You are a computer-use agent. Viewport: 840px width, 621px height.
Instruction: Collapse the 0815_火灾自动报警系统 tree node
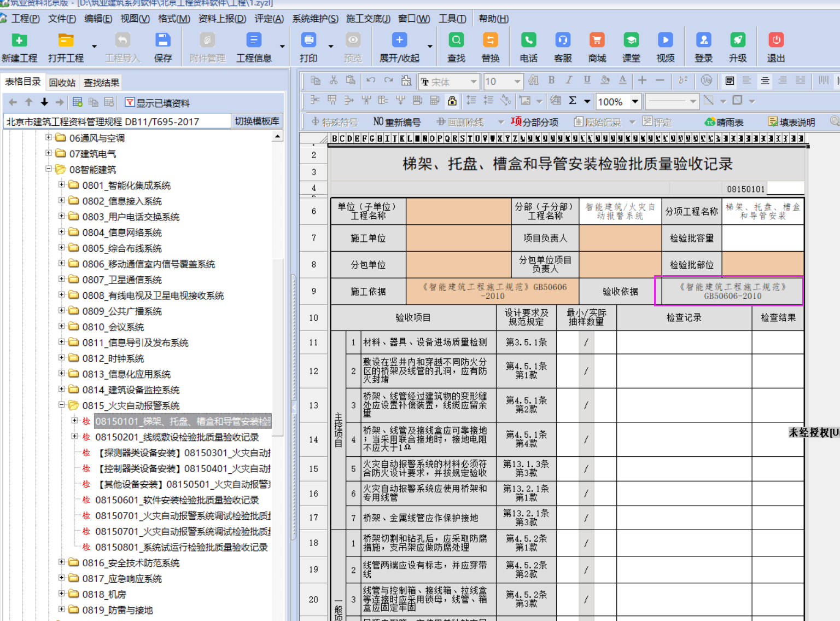[x=62, y=405]
